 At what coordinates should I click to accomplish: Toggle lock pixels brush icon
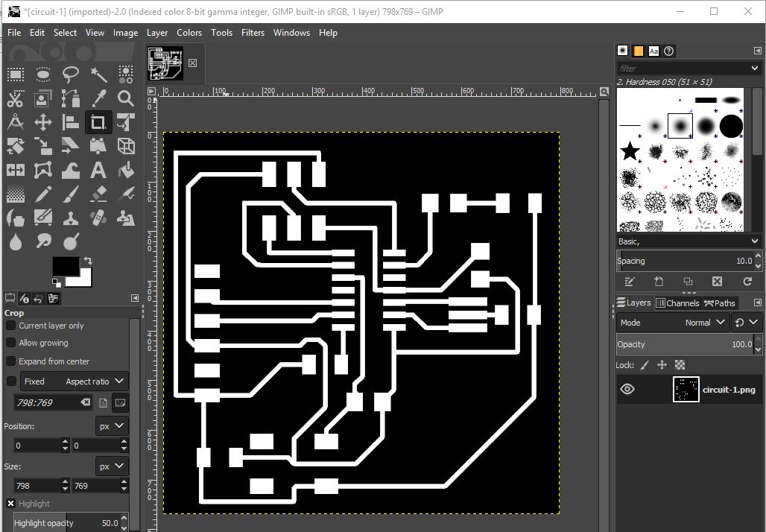pos(645,365)
